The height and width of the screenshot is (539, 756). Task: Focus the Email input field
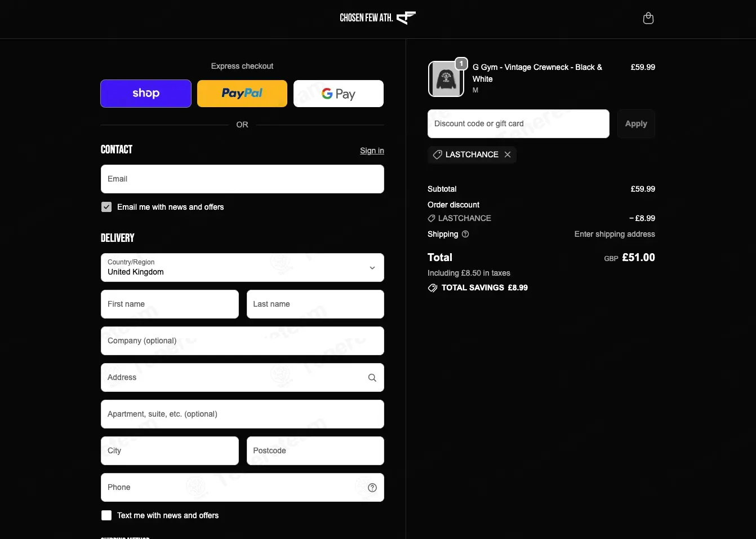242,179
